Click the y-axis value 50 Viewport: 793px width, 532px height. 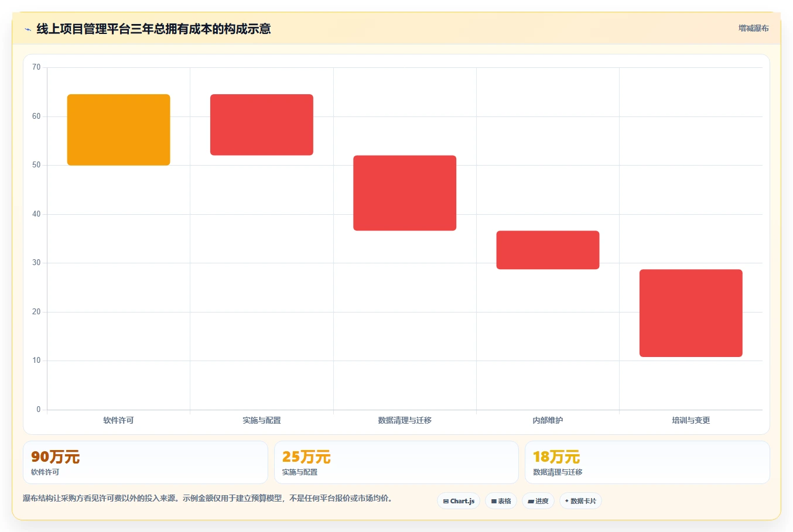pyautogui.click(x=36, y=165)
